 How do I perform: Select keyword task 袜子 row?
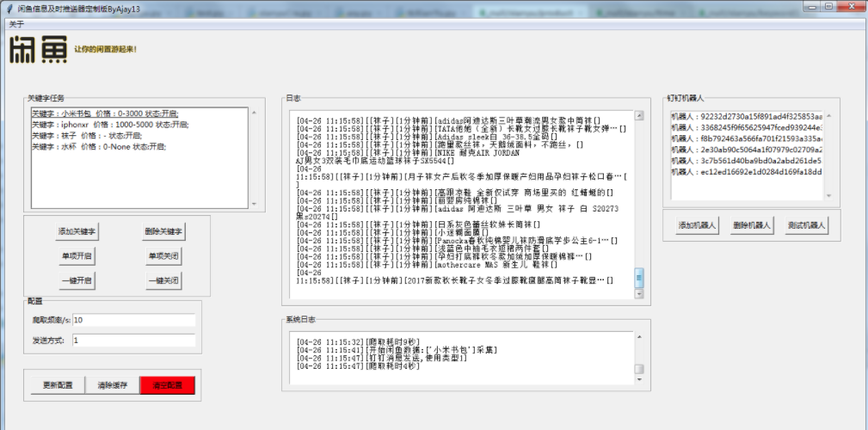click(x=139, y=136)
